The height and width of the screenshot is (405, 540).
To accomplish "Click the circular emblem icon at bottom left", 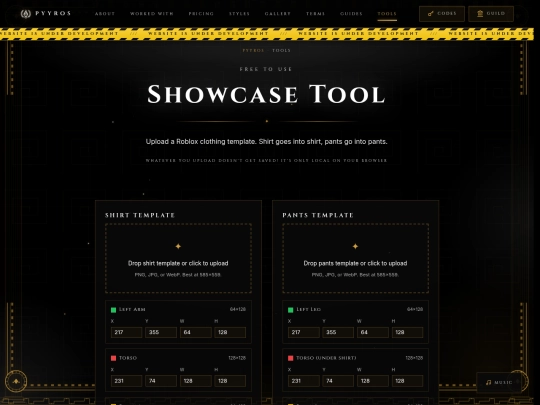I will pos(16,381).
